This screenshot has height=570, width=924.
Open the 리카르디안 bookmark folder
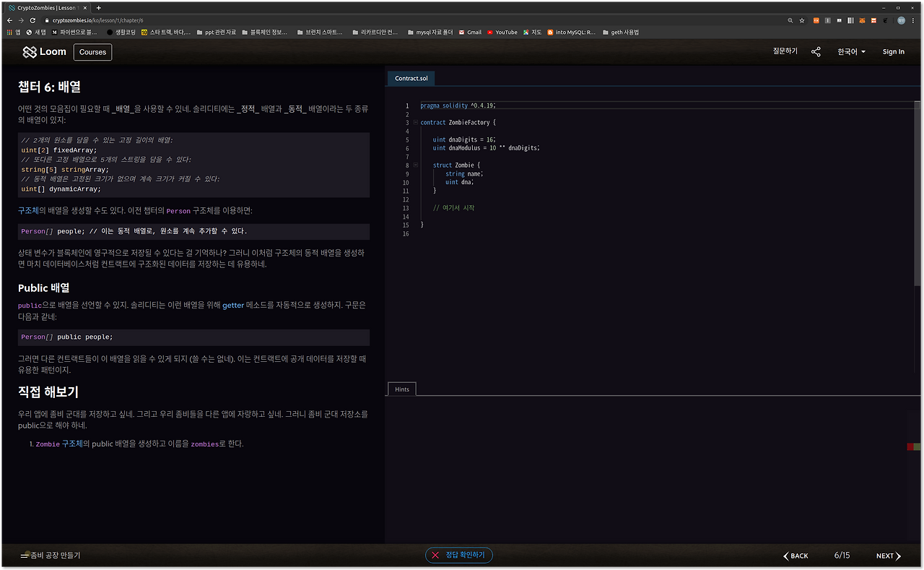click(375, 33)
